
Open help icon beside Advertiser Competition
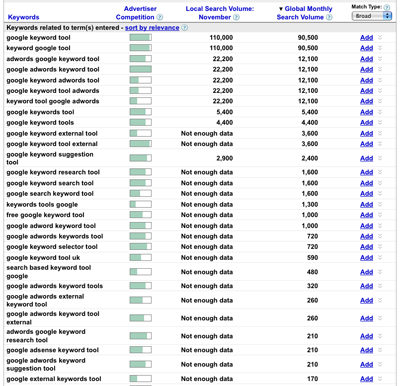[160, 17]
